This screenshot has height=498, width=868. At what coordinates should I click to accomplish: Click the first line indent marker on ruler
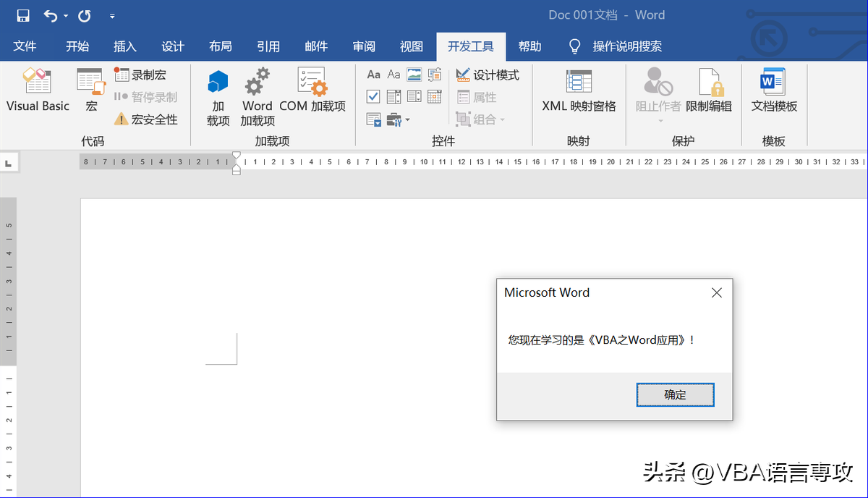[236, 156]
